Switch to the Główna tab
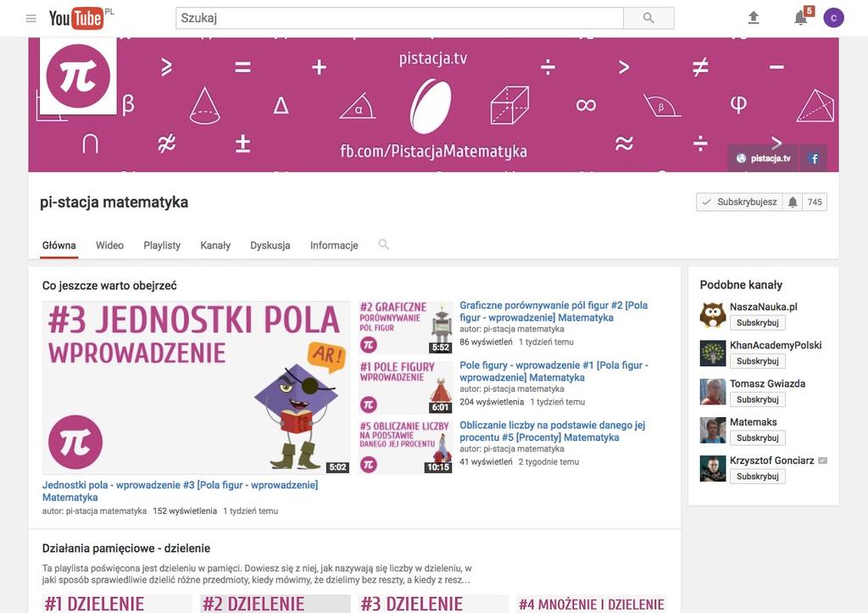868x613 pixels. click(x=58, y=245)
